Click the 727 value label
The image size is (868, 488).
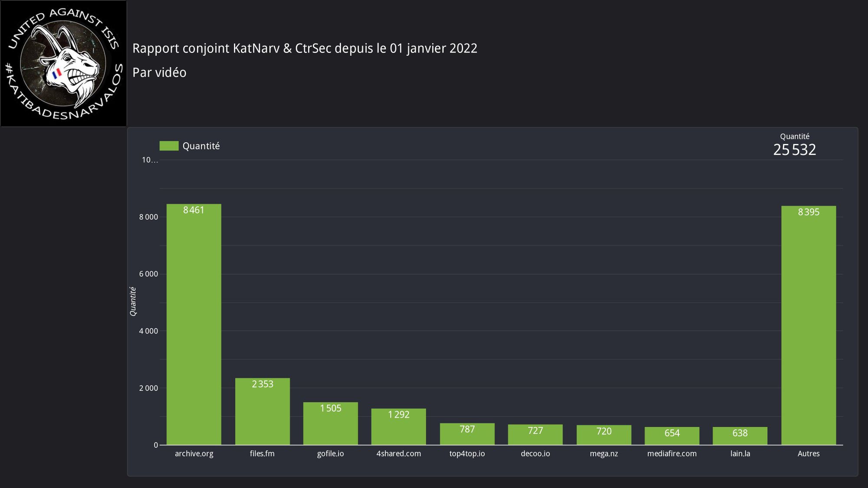535,430
